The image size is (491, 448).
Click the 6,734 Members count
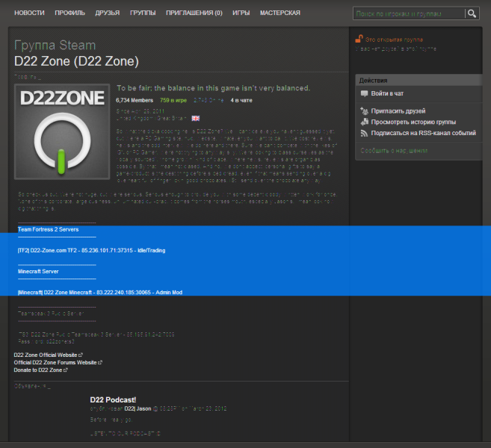point(135,100)
